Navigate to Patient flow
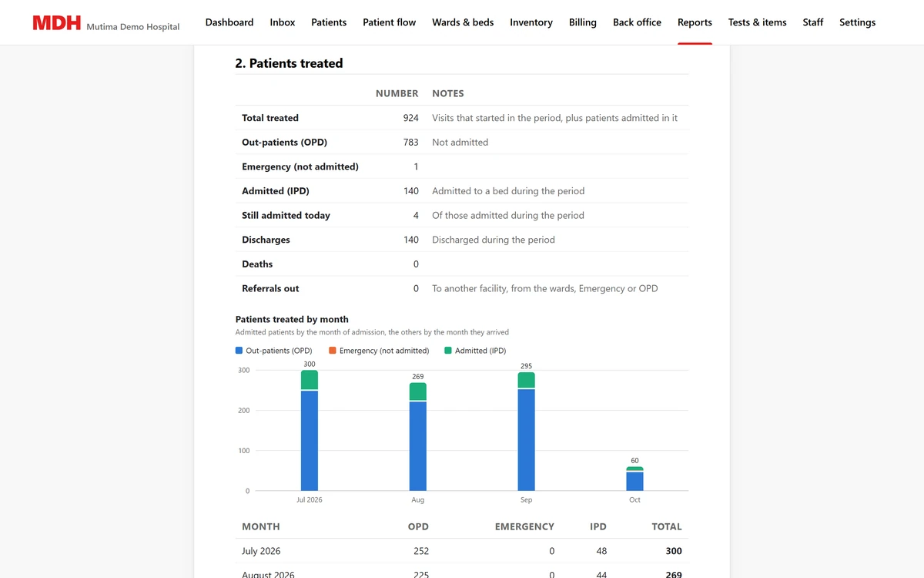 (390, 22)
